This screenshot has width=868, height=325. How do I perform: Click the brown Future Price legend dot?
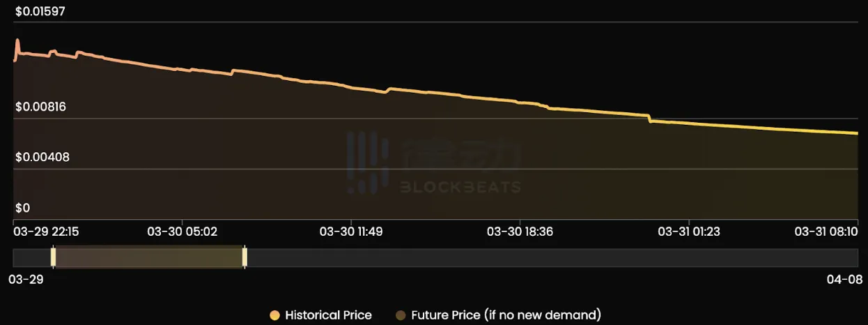click(x=401, y=315)
